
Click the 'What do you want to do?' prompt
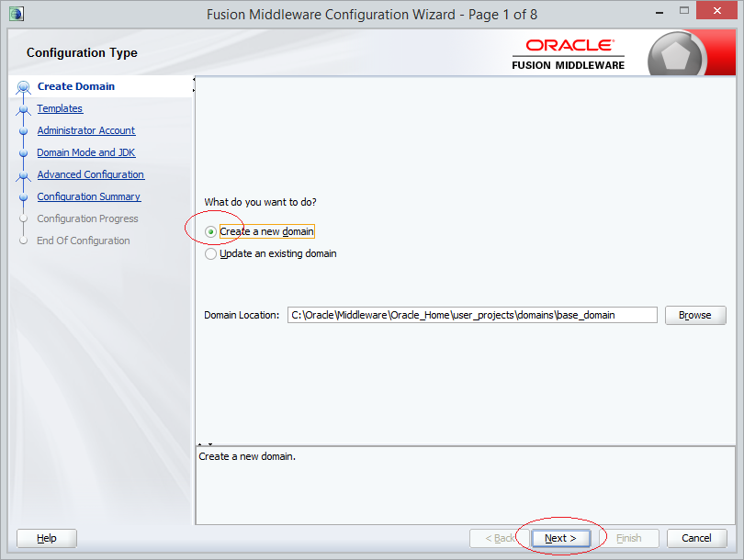tap(260, 202)
